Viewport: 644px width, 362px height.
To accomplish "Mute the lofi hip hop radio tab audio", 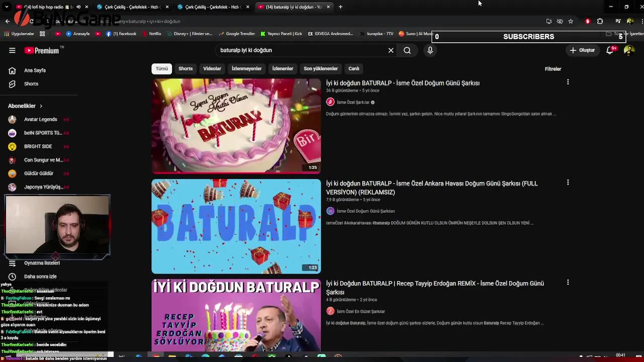I will pos(78,7).
